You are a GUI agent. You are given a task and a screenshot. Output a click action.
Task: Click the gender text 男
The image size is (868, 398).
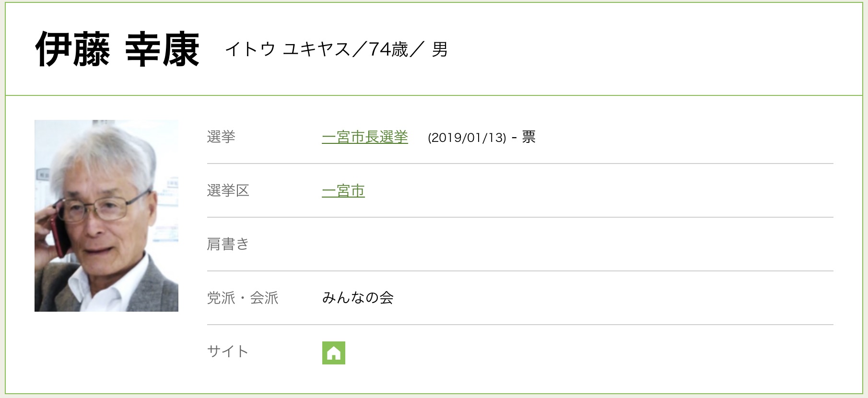(x=440, y=49)
